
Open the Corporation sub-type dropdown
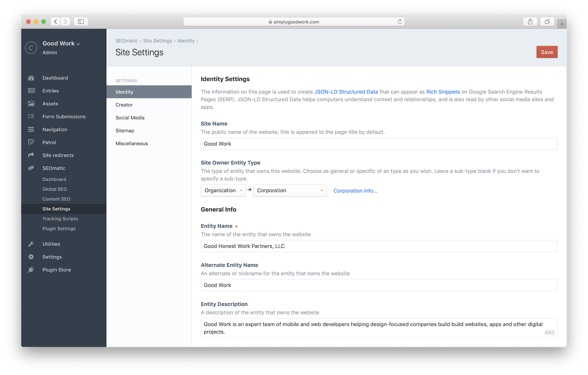[290, 190]
